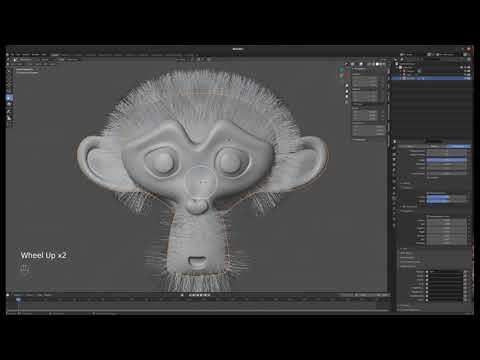
Task: Hide the highlighted object row in Outliner via eye
Action: (466, 78)
